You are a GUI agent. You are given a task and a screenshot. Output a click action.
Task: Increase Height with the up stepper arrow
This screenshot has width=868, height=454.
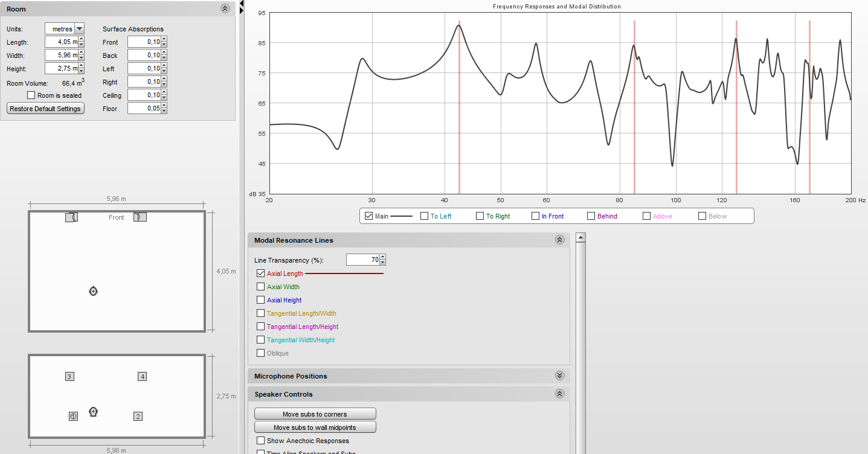(x=82, y=66)
